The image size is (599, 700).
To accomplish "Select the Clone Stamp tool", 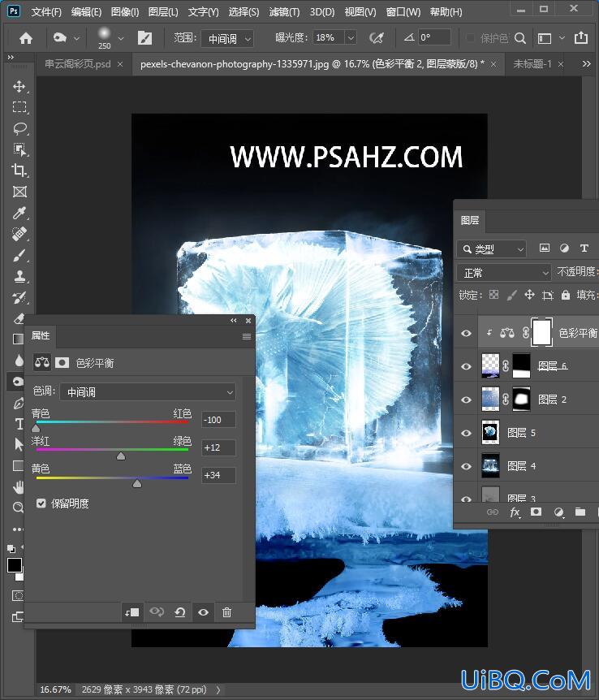I will 19,276.
